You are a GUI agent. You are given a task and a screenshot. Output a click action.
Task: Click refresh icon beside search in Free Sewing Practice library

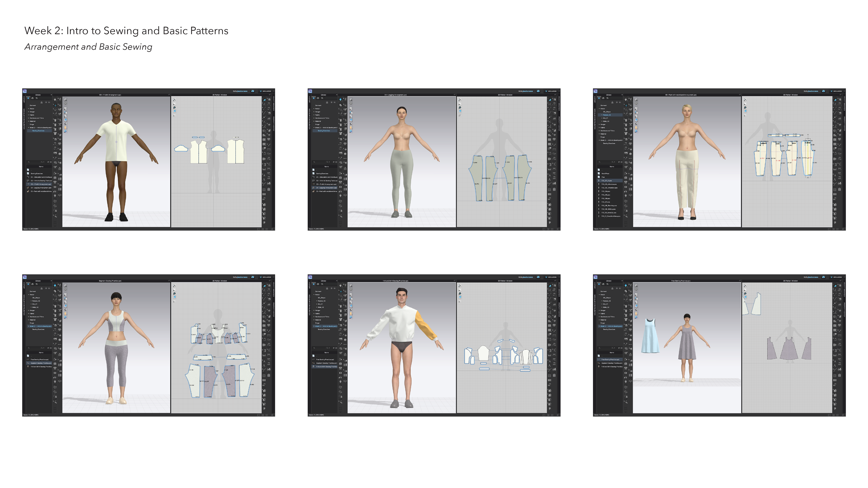(x=619, y=348)
